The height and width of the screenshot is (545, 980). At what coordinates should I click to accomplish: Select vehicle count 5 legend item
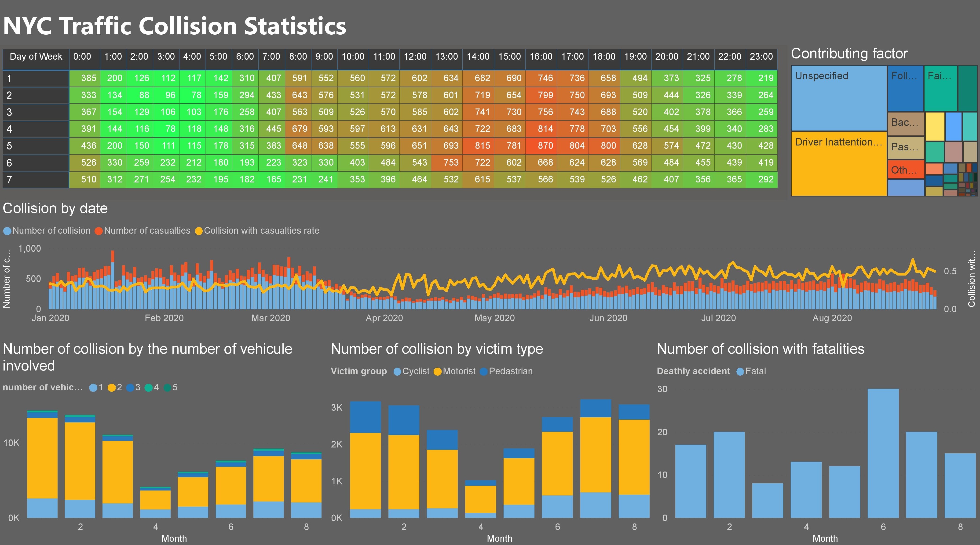pyautogui.click(x=170, y=388)
